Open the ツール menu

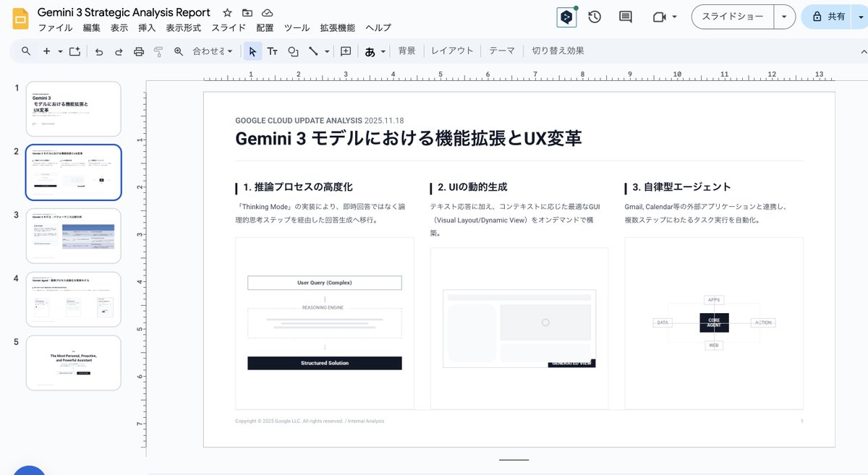pos(297,28)
